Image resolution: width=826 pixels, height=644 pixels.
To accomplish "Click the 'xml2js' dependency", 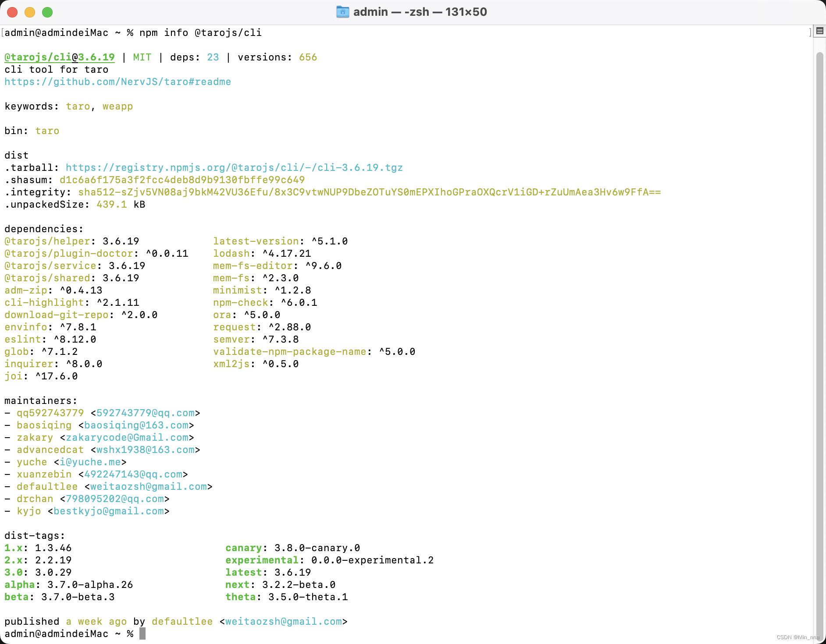I will point(231,364).
